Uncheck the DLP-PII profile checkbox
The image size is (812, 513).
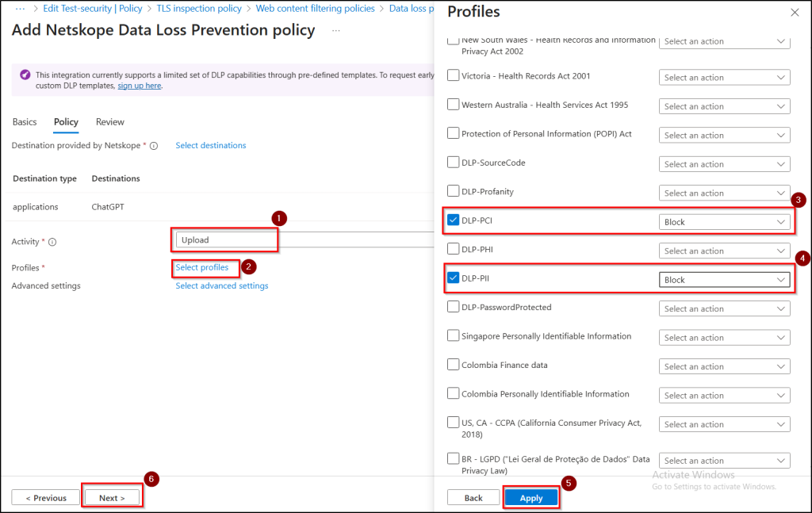tap(454, 278)
